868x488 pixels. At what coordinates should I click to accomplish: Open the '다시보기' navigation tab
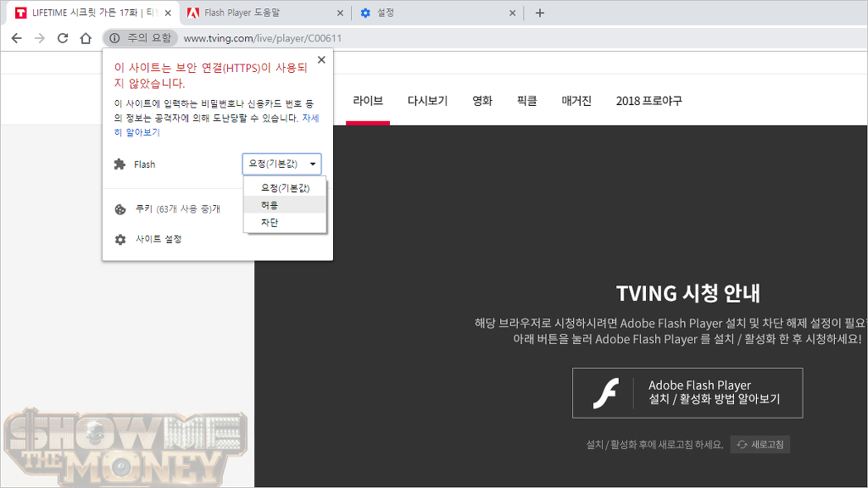427,101
